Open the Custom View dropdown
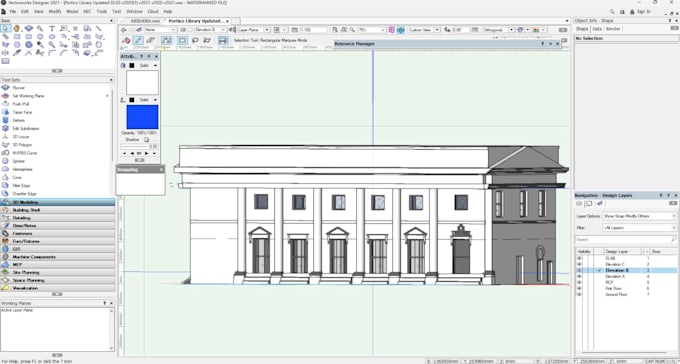 click(424, 30)
